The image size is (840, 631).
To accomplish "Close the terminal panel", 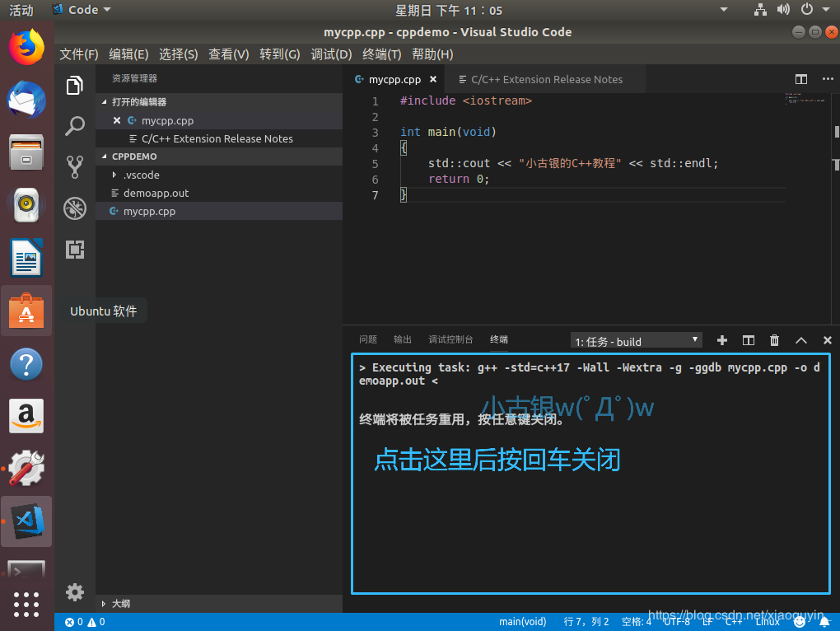I will pos(827,340).
